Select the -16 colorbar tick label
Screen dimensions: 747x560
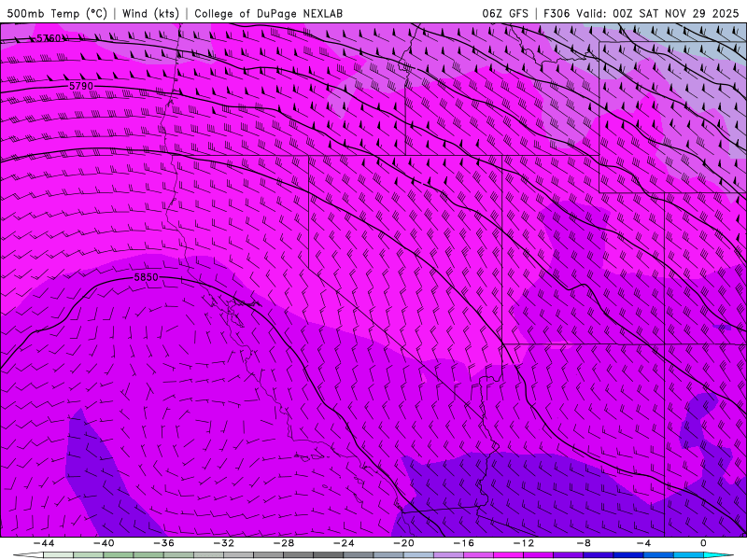tap(463, 543)
